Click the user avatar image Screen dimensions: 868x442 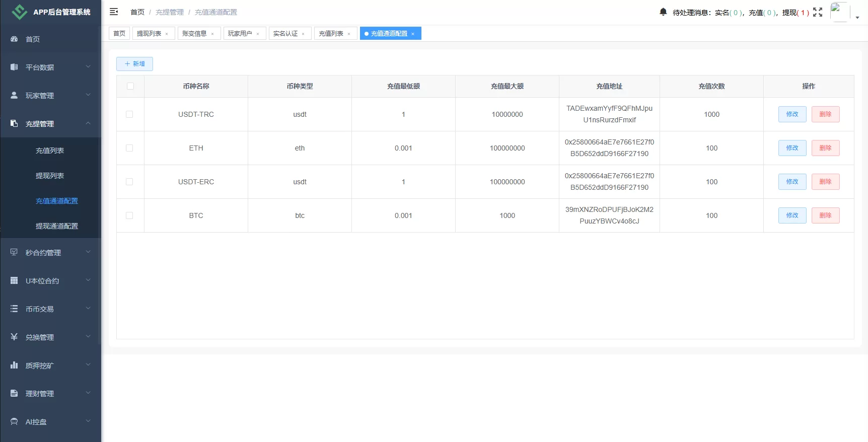point(839,12)
